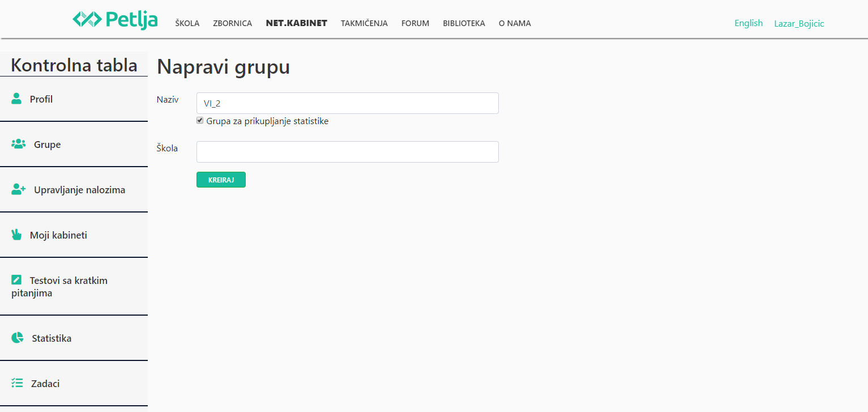Switch the site language to English
This screenshot has width=868, height=412.
(x=748, y=23)
